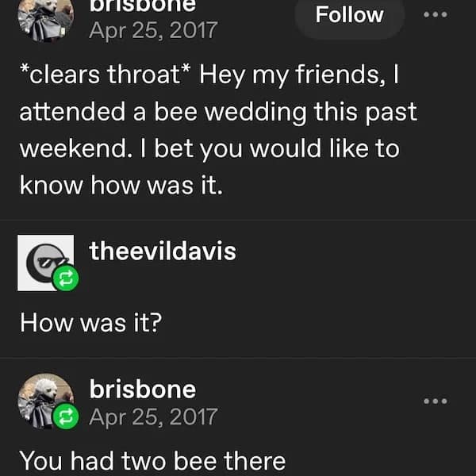The image size is (476, 476).
Task: Click the lower reblog's Apr 25, 2017 timestamp
Action: [153, 416]
